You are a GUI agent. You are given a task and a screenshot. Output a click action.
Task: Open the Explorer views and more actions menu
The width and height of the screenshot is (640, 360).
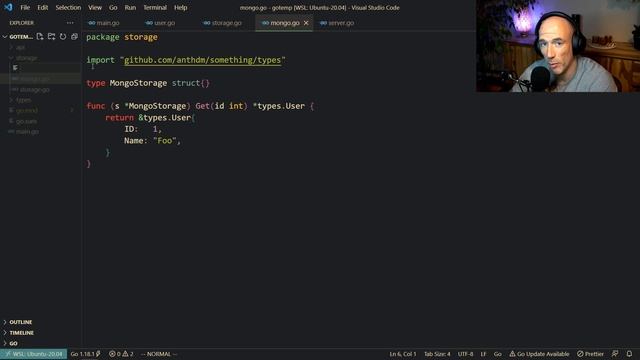click(x=70, y=23)
